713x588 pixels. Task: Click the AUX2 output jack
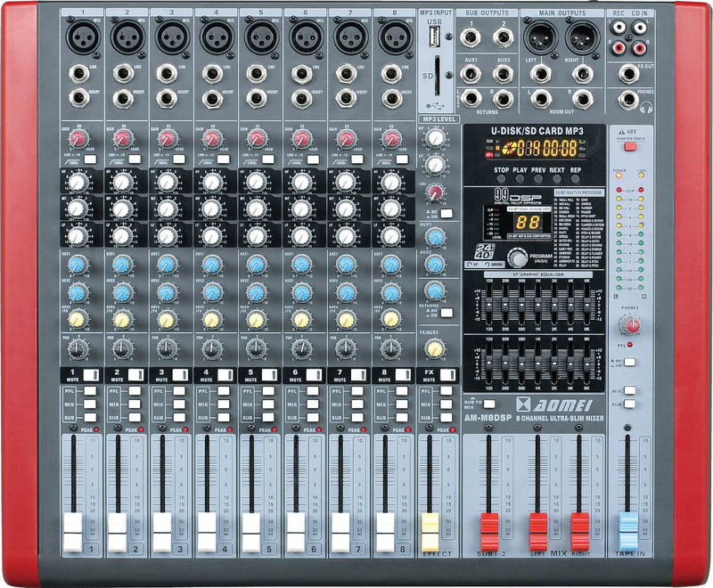tap(504, 75)
